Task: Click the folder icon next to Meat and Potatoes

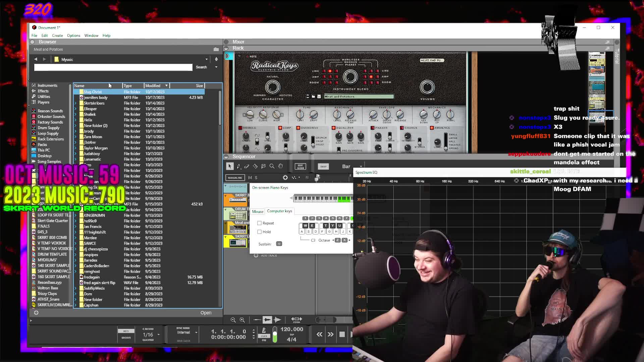Action: coord(216,49)
